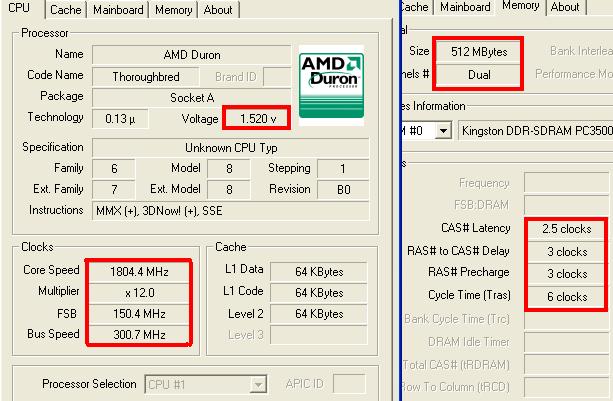This screenshot has width=613, height=401.
Task: Click the RAS# Precharge 3 clocks value
Action: (566, 274)
